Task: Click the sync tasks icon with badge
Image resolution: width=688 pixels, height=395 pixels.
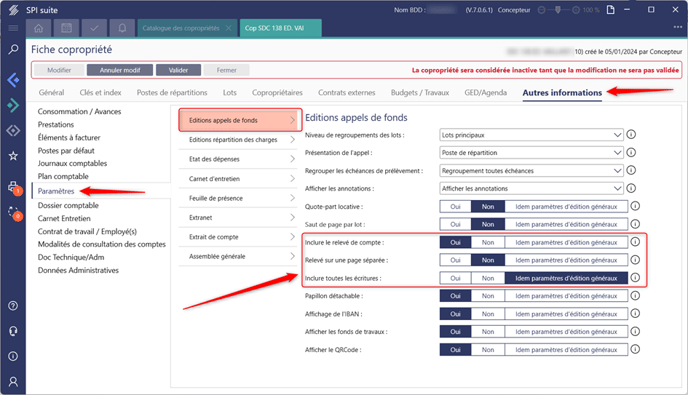Action: pyautogui.click(x=14, y=213)
